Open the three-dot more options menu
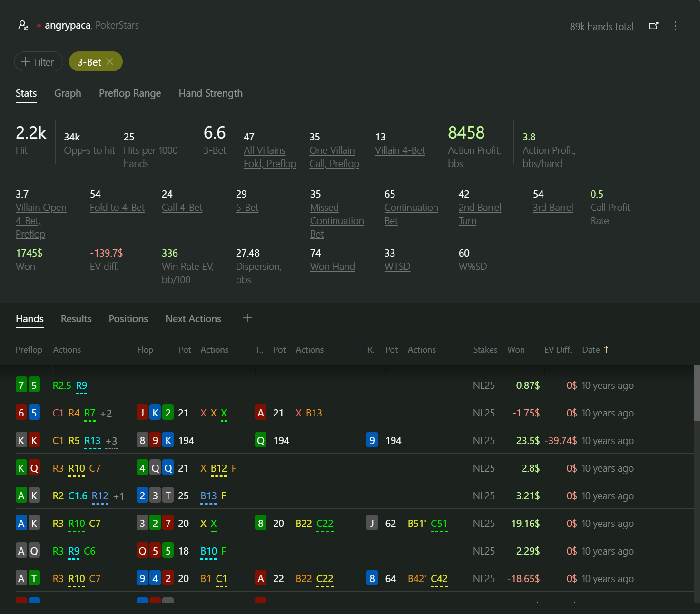 [675, 26]
